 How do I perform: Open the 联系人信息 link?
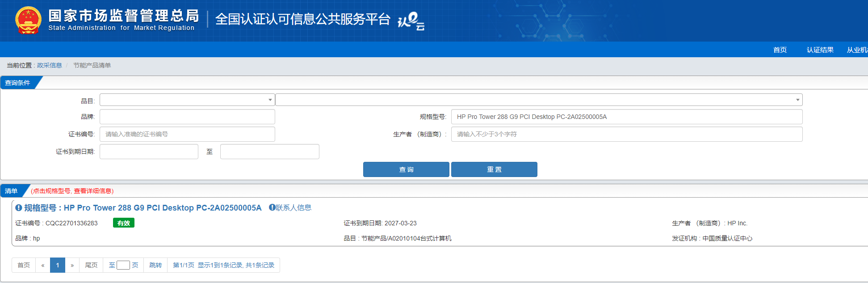[x=294, y=207]
